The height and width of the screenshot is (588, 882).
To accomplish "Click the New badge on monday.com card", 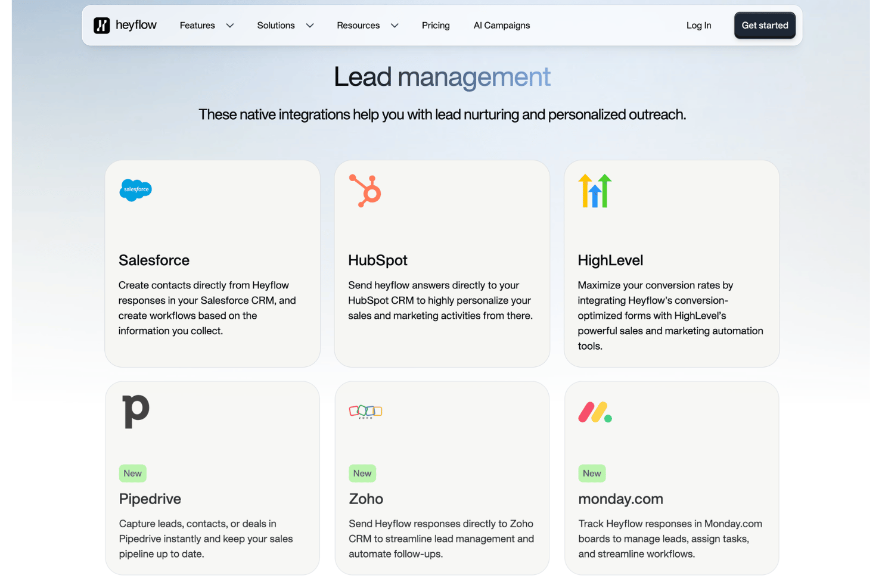I will click(592, 474).
